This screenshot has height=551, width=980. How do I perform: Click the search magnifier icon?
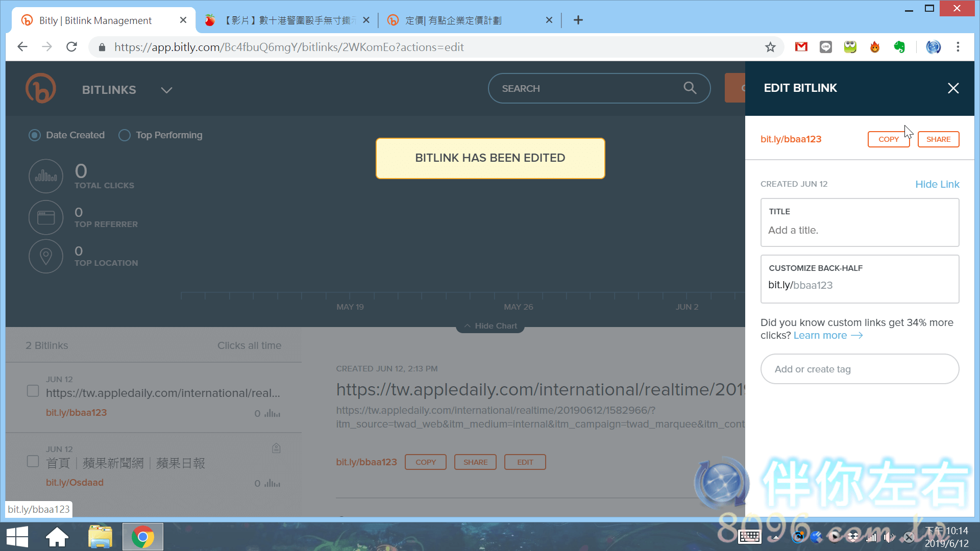point(690,88)
